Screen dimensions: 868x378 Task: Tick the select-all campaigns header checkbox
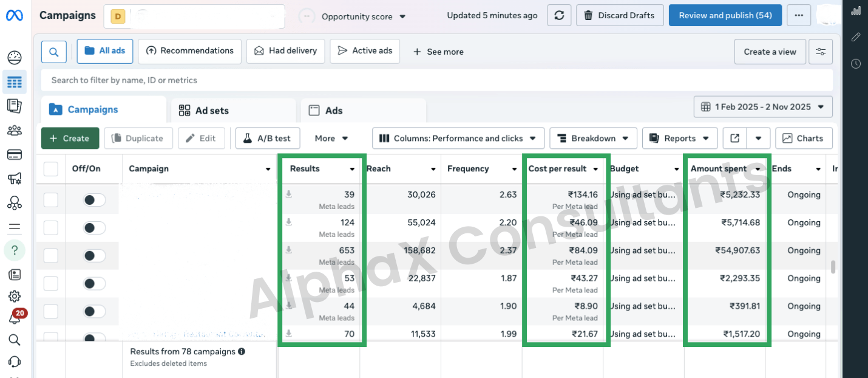51,169
